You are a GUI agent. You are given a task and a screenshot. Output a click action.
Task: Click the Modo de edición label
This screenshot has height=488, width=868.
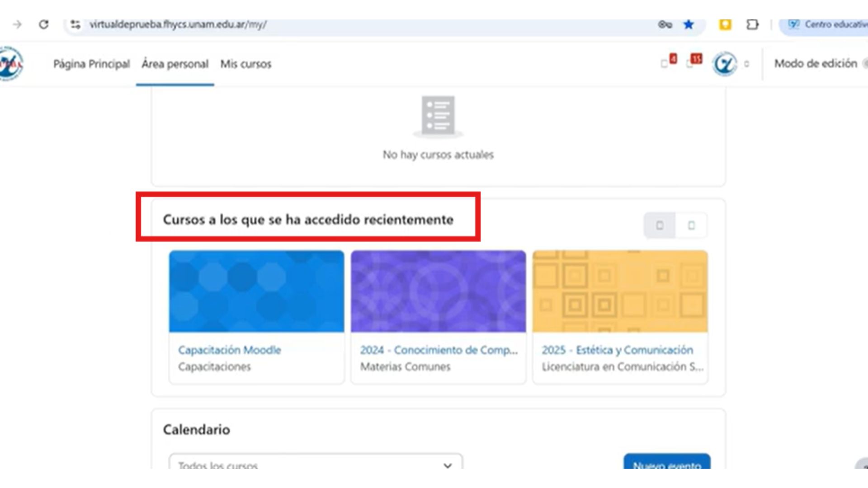click(816, 64)
